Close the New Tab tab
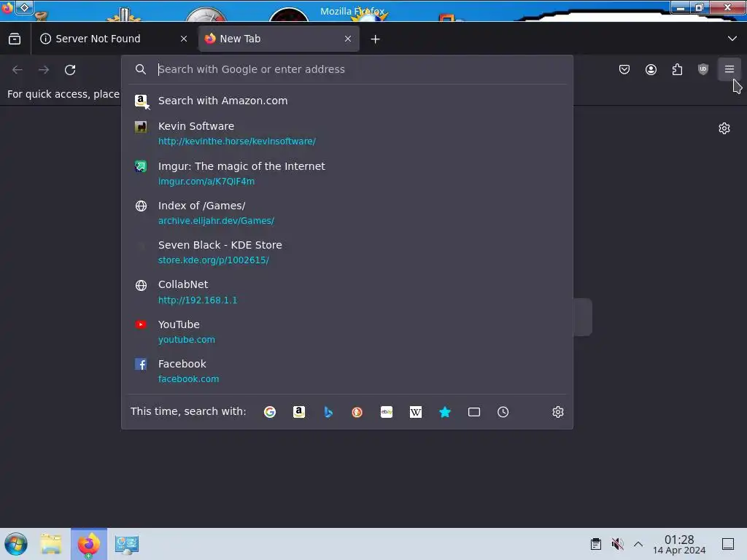Image resolution: width=747 pixels, height=560 pixels. 348,39
